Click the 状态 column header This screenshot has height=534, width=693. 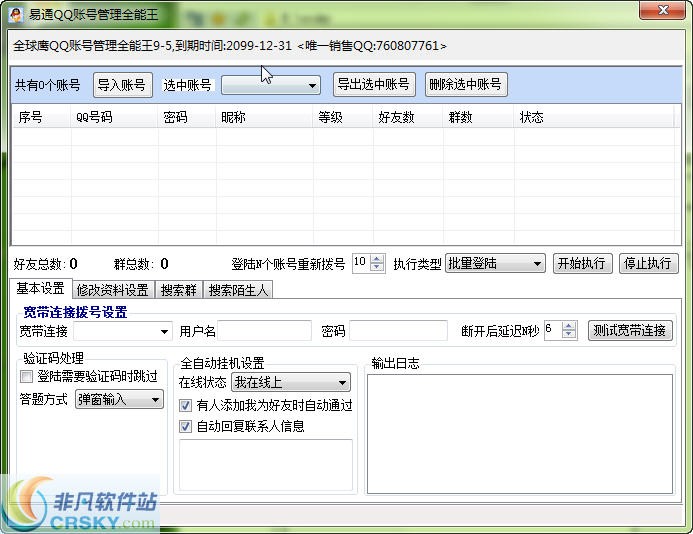coord(594,117)
